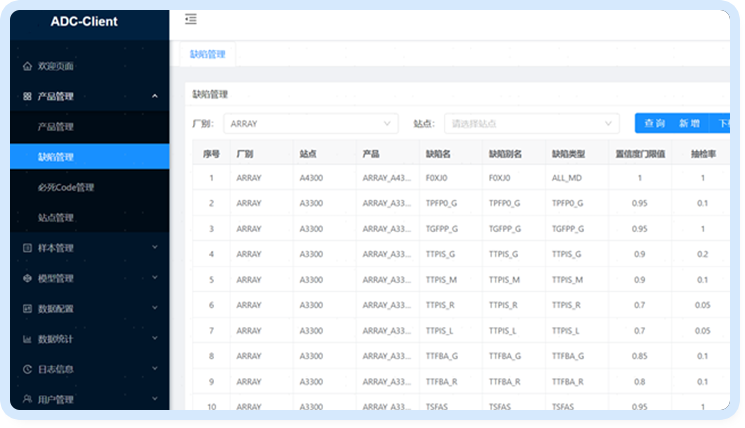Click the 用户管理 user icon
The width and height of the screenshot is (745, 428).
[x=27, y=399]
